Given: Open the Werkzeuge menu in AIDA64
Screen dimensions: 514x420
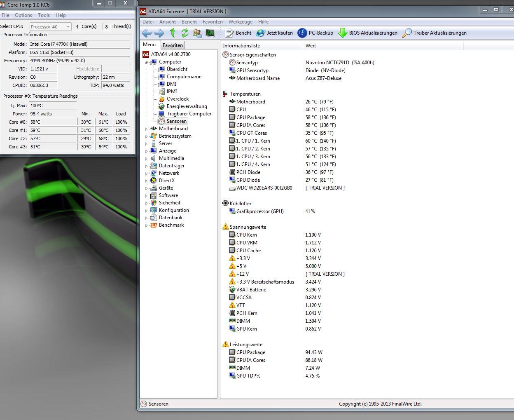Looking at the screenshot, I should point(241,22).
